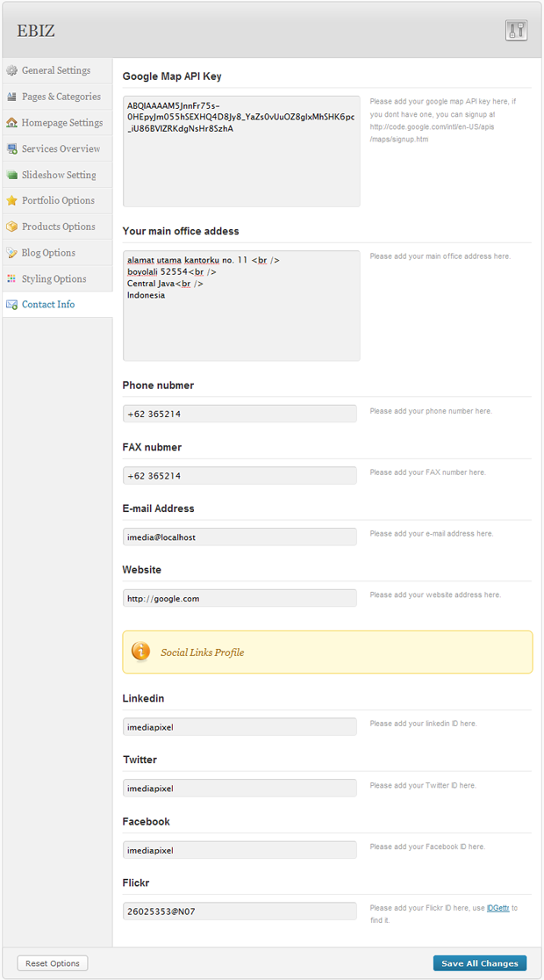Switch to the Services Overview tab
Image resolution: width=544 pixels, height=980 pixels.
coord(61,149)
